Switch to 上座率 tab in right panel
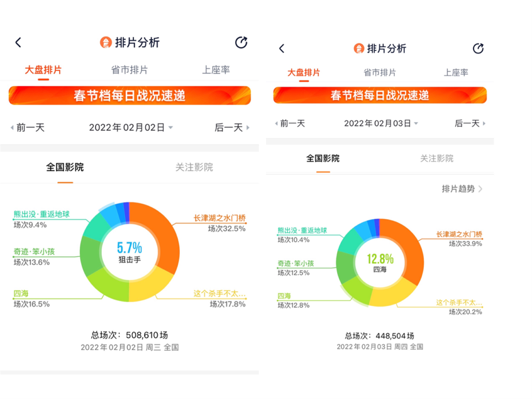 click(455, 73)
